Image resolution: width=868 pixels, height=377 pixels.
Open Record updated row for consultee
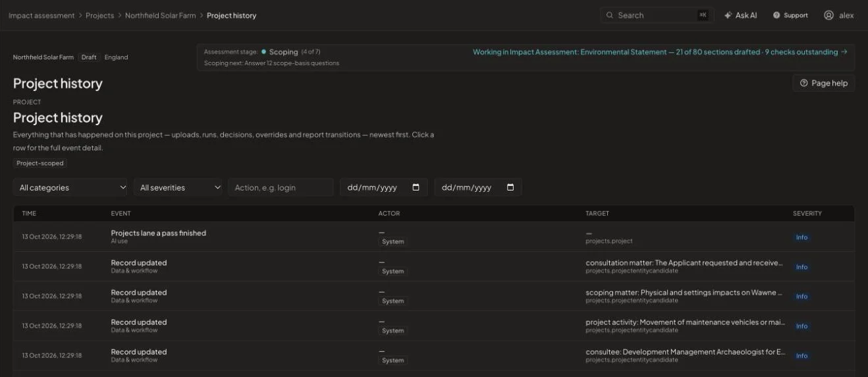(x=434, y=355)
